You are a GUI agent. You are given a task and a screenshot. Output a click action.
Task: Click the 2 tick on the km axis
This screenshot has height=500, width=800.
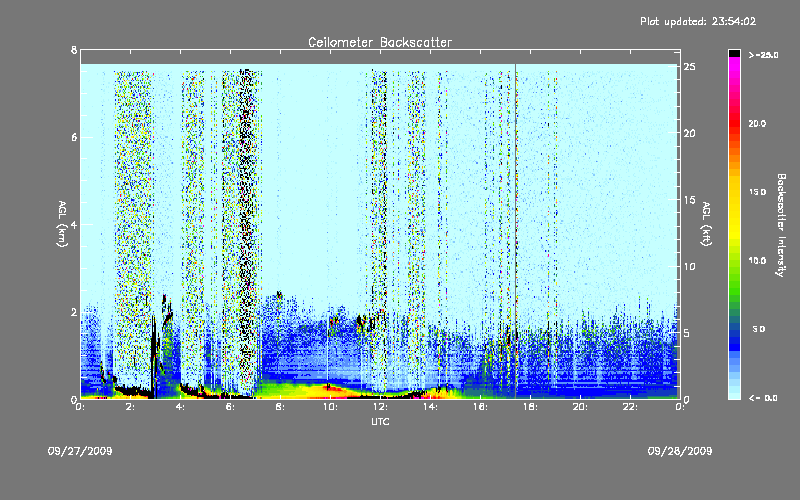tap(74, 312)
